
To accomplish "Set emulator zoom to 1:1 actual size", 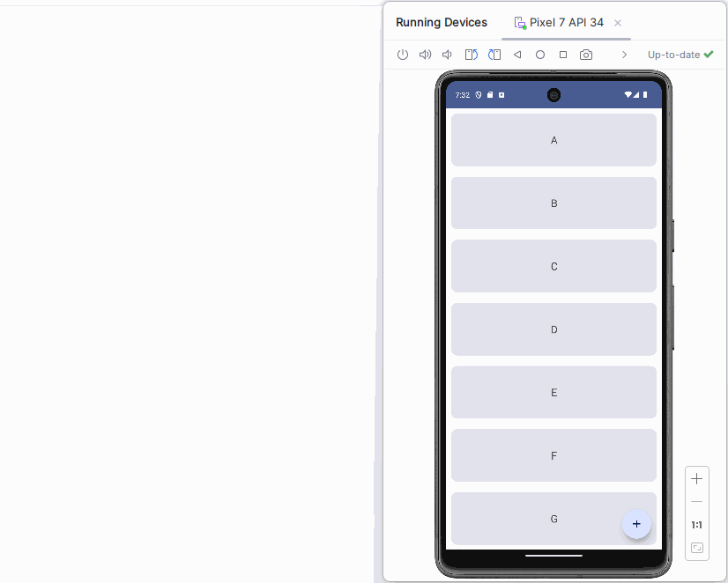I will [x=696, y=525].
